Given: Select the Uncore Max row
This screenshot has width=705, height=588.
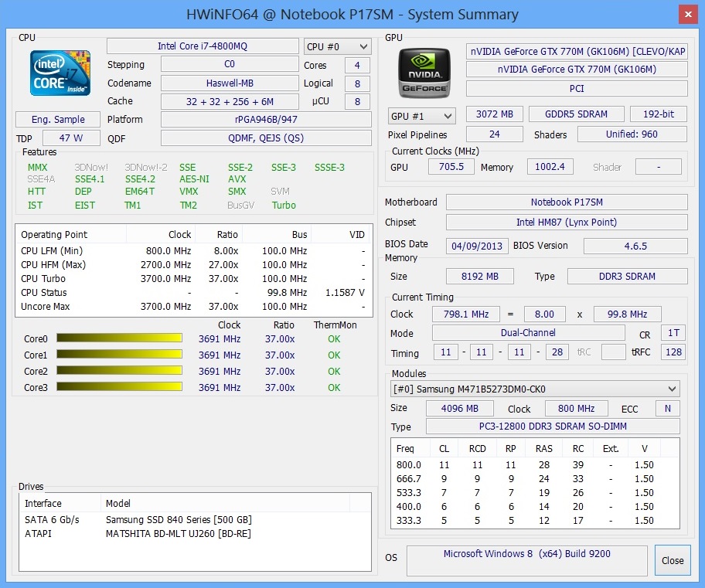Looking at the screenshot, I should [194, 307].
